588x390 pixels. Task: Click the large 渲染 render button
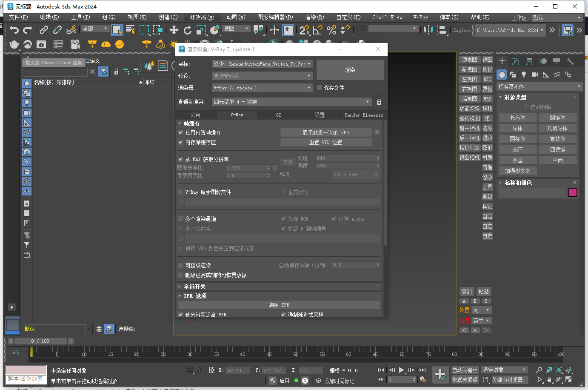click(350, 70)
